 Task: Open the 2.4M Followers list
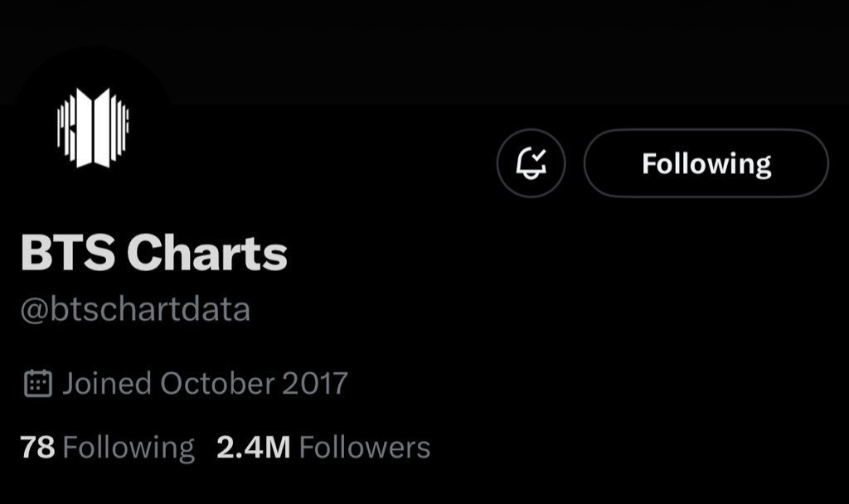point(323,448)
